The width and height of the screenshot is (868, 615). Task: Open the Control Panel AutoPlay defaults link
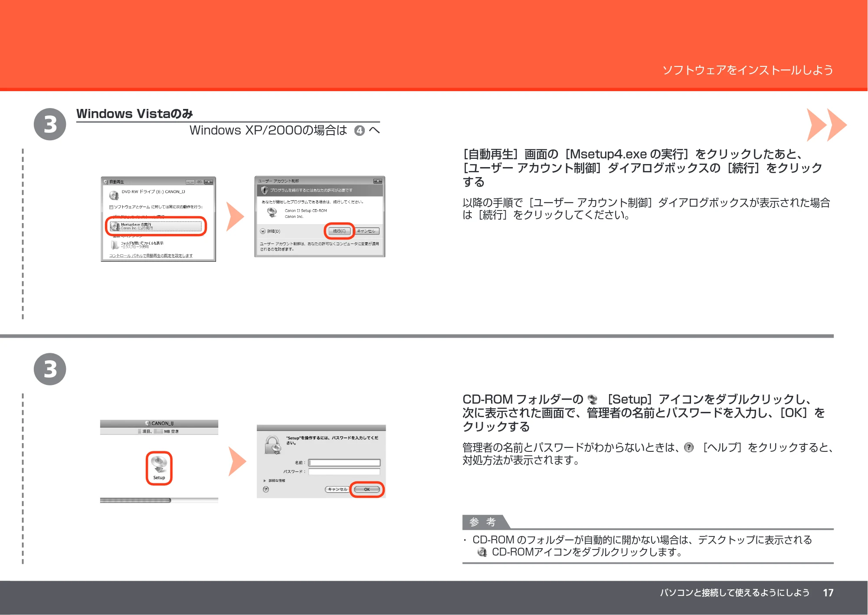pos(151,256)
